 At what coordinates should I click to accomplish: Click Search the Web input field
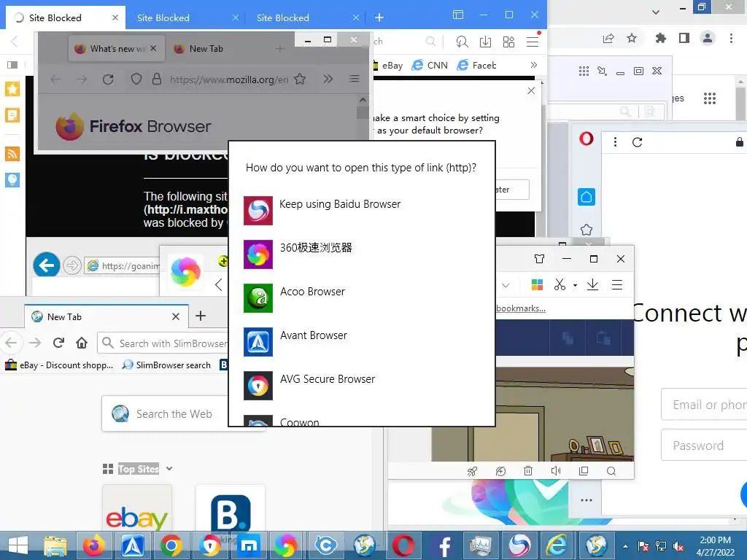click(183, 414)
